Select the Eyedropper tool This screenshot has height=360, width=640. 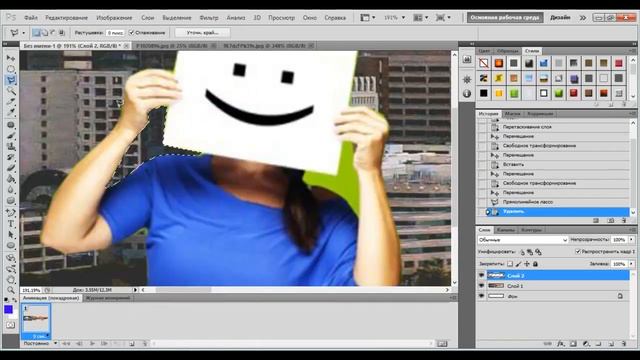pyautogui.click(x=11, y=112)
